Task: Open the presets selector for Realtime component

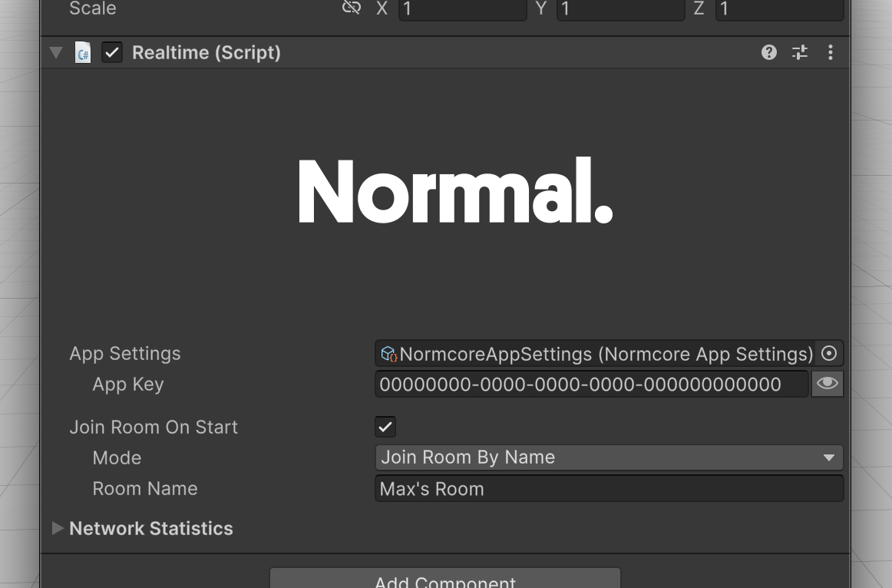Action: click(x=800, y=53)
